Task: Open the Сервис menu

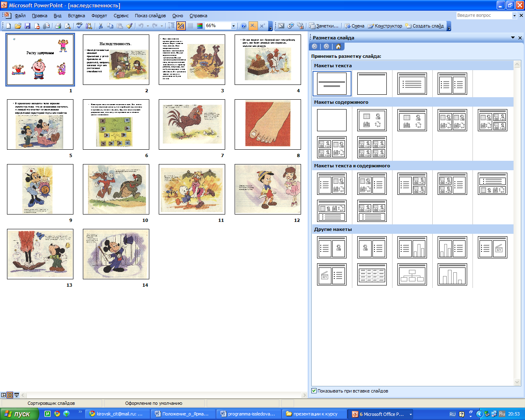Action: (121, 16)
